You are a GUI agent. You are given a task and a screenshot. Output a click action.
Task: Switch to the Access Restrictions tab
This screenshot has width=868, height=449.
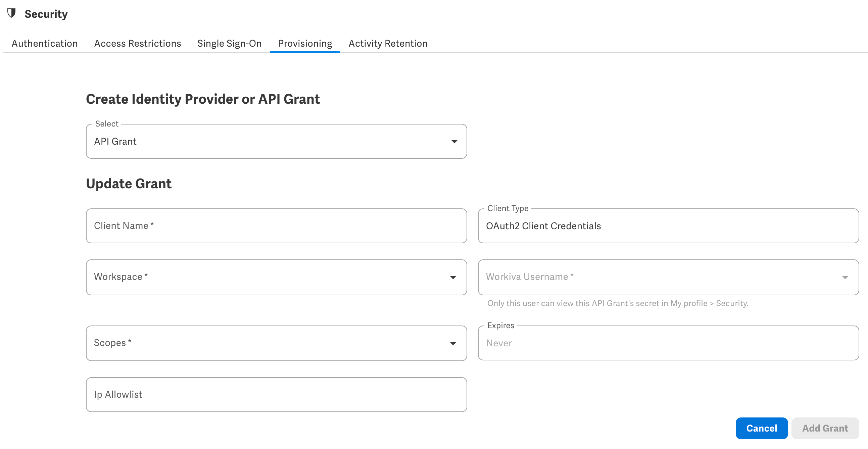tap(138, 43)
